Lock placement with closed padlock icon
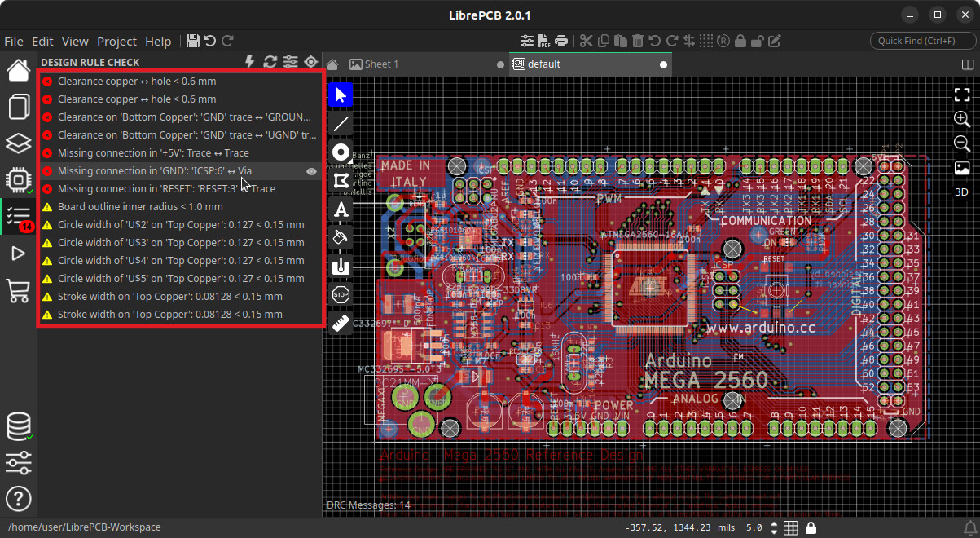980x538 pixels. tap(740, 41)
